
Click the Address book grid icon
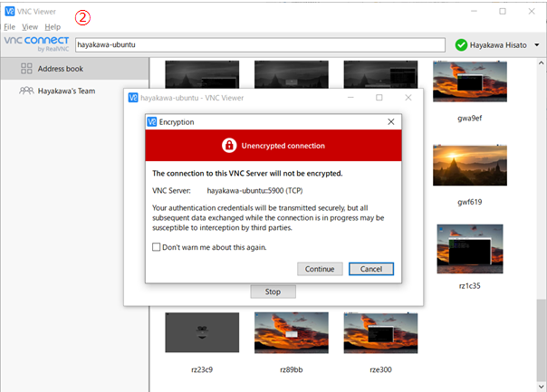pyautogui.click(x=27, y=68)
